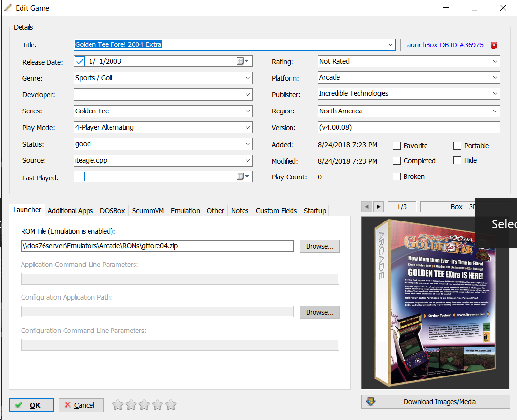
Task: Click Browse next to the ROM File
Action: pos(319,246)
